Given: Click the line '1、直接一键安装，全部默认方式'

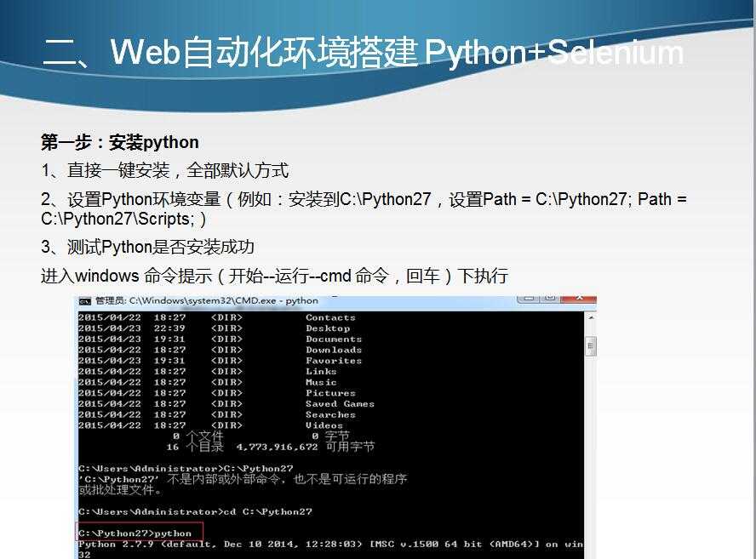Looking at the screenshot, I should click(x=164, y=170).
